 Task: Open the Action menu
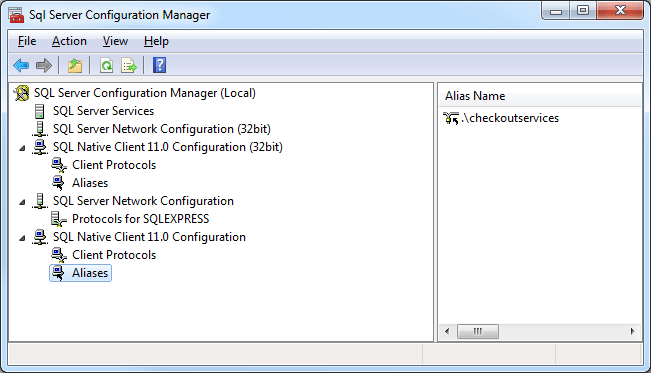(69, 41)
